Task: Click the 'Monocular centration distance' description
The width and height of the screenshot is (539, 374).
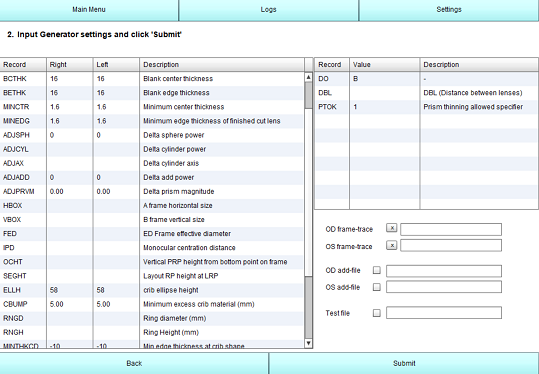Action: click(x=189, y=248)
